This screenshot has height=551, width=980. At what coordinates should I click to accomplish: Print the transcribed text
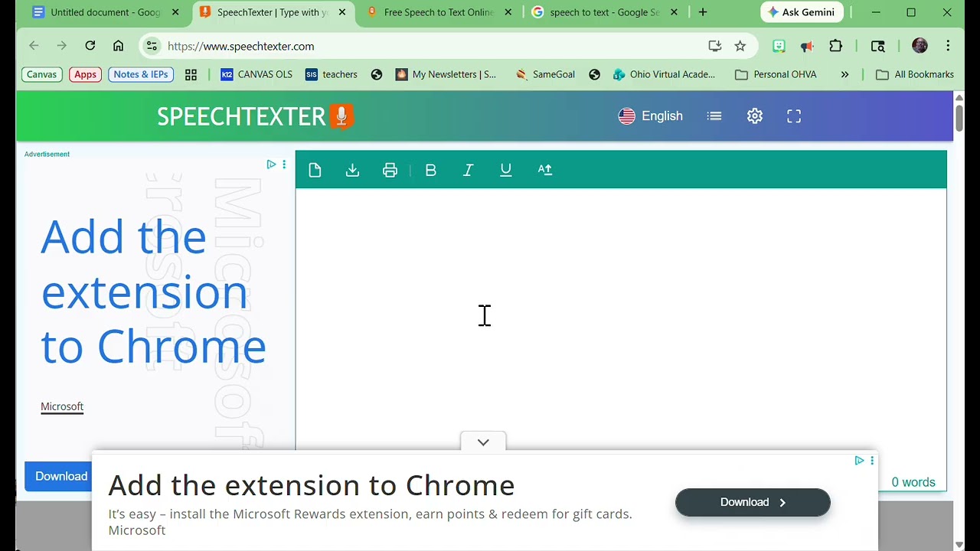pyautogui.click(x=390, y=170)
